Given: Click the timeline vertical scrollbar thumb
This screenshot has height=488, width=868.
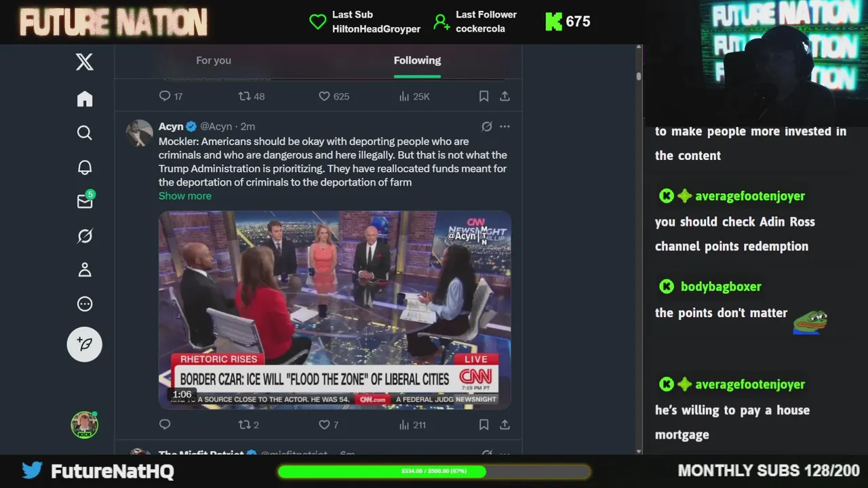Looking at the screenshot, I should 639,77.
